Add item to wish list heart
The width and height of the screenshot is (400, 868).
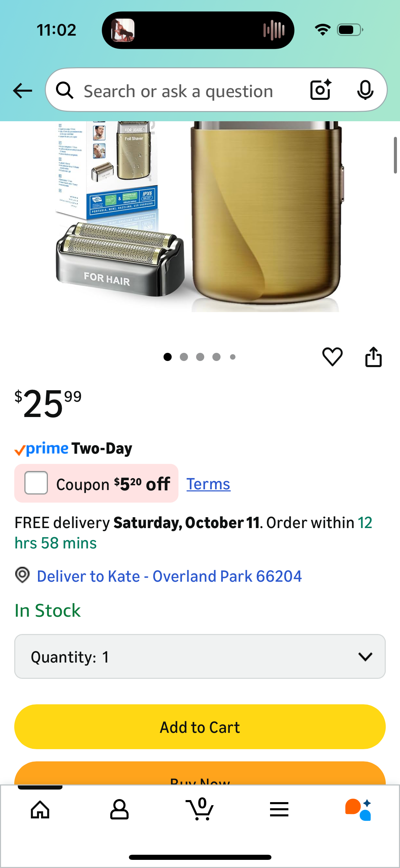(332, 357)
